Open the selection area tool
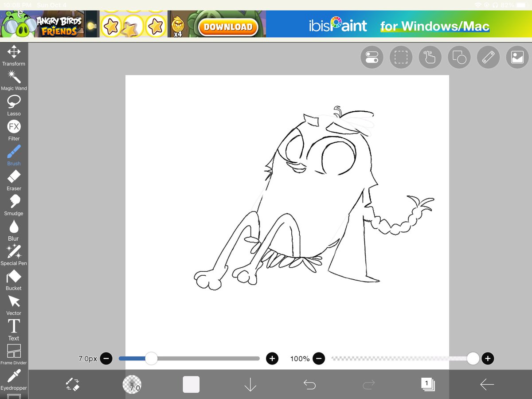The image size is (532, 399). point(401,57)
